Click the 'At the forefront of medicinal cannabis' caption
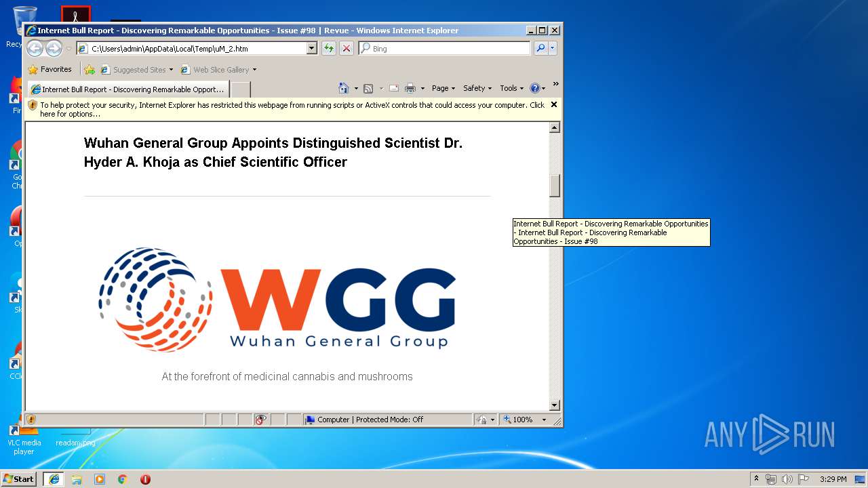868x488 pixels. point(287,377)
